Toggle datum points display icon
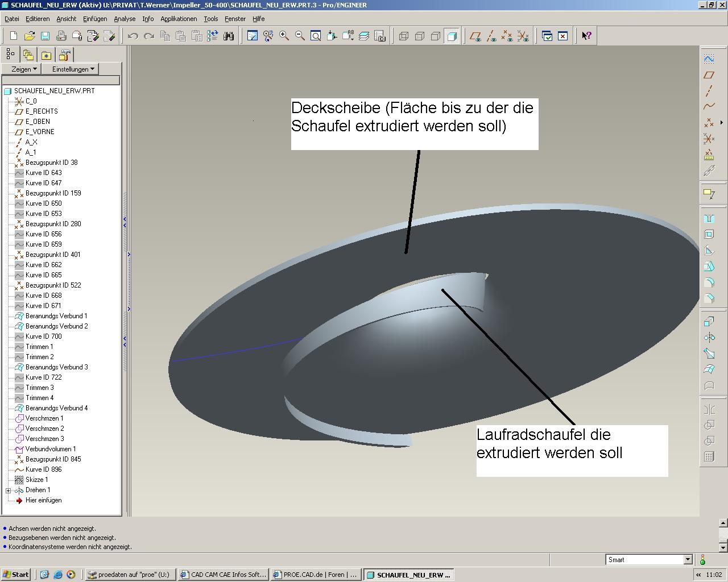This screenshot has height=582, width=728. pyautogui.click(x=507, y=36)
